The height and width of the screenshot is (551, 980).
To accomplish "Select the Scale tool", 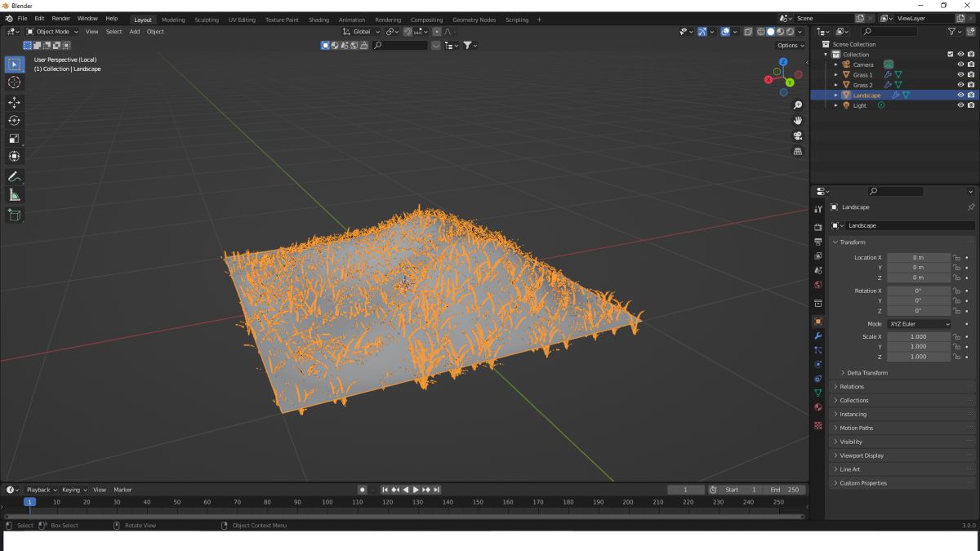I will tap(15, 138).
